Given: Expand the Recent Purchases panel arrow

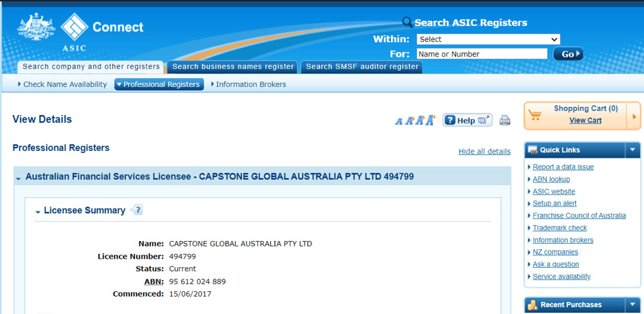Looking at the screenshot, I should click(632, 305).
